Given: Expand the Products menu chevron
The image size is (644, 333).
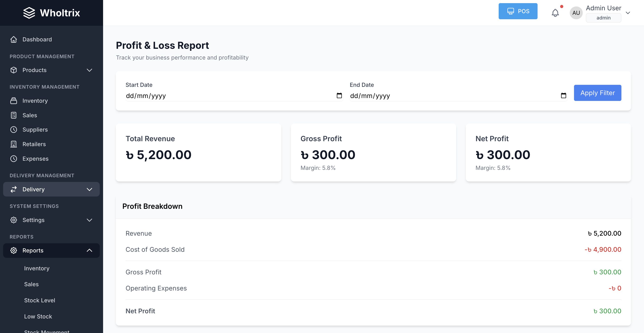Looking at the screenshot, I should point(89,70).
